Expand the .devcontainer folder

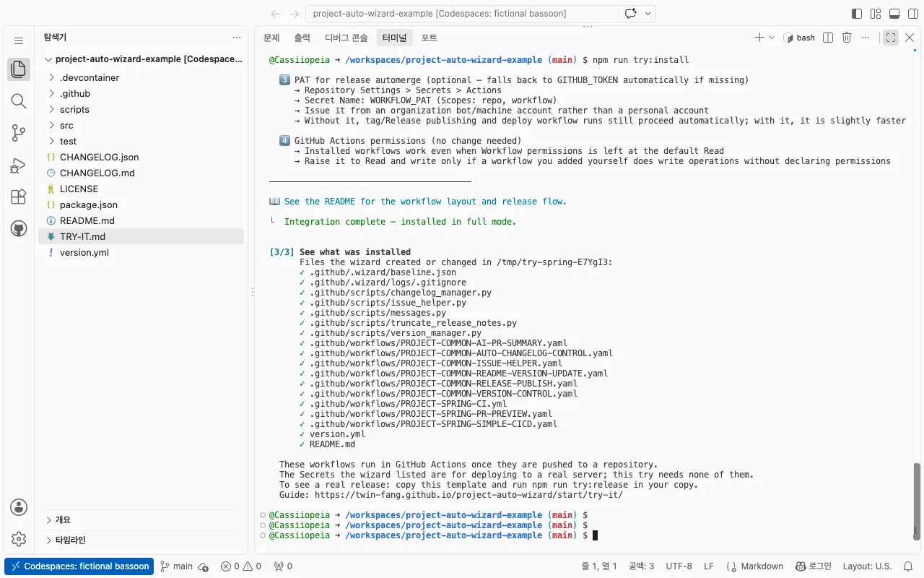click(141, 77)
